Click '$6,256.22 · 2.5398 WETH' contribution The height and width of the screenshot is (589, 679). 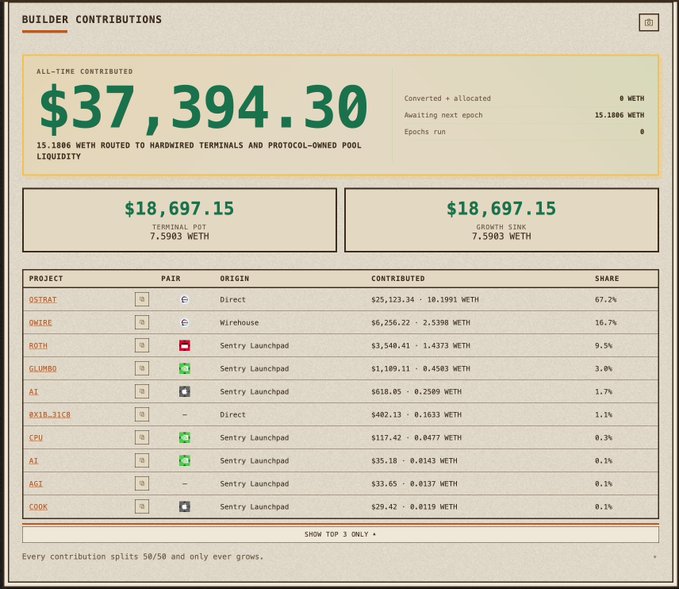pyautogui.click(x=420, y=322)
